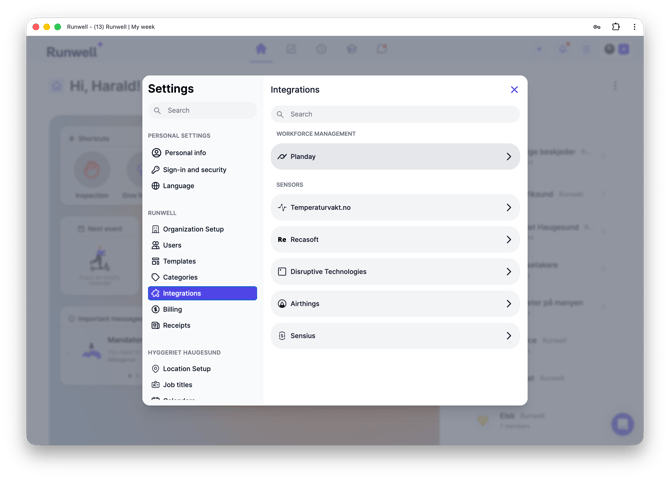This screenshot has width=670, height=480.
Task: Go to Personal info settings
Action: (x=202, y=153)
